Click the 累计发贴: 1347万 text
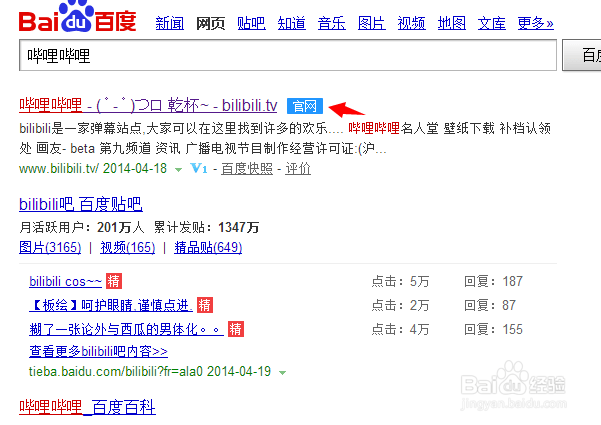This screenshot has width=601, height=425. pyautogui.click(x=207, y=227)
